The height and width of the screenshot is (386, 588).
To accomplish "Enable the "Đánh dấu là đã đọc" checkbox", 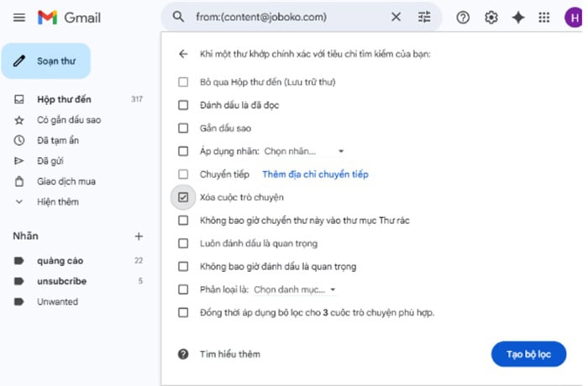I will tap(183, 106).
